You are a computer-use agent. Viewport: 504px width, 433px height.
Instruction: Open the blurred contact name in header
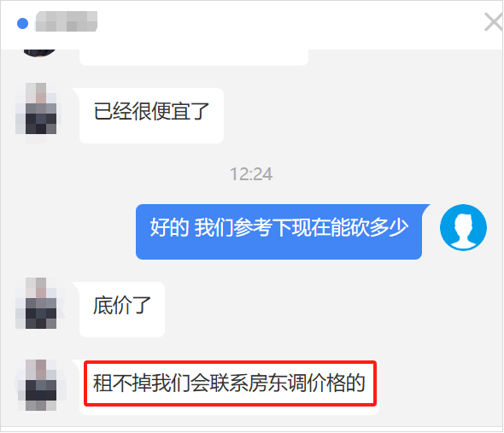[67, 21]
